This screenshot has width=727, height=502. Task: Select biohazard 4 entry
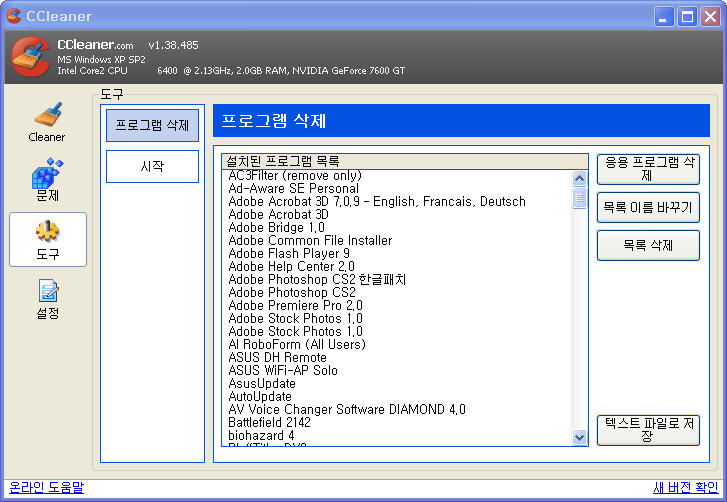click(x=261, y=435)
